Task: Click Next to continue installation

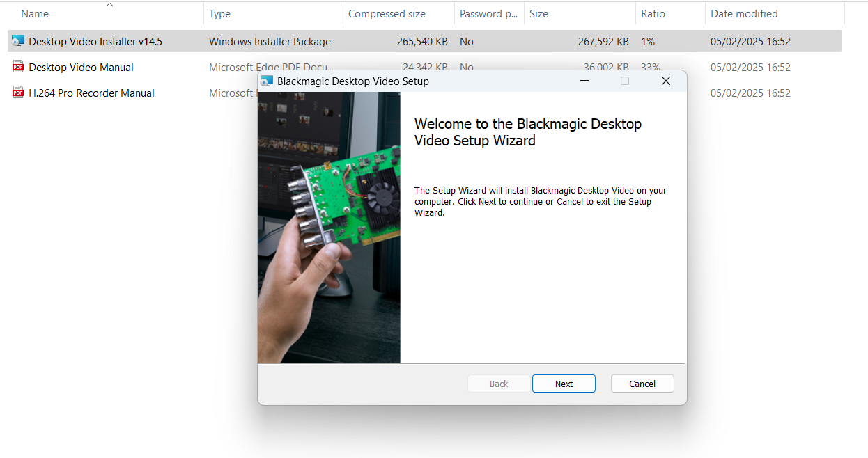Action: click(x=563, y=384)
